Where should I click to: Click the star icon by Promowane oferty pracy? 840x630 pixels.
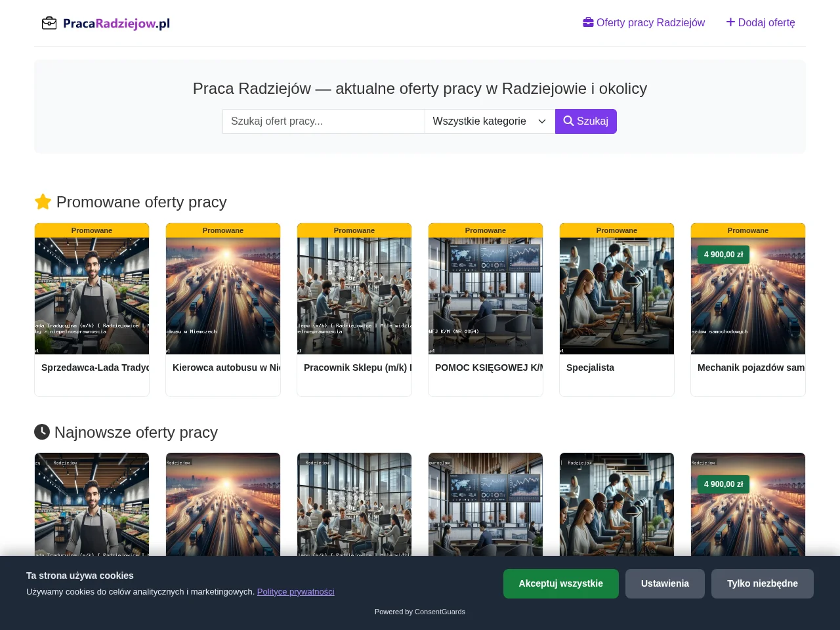(x=43, y=201)
